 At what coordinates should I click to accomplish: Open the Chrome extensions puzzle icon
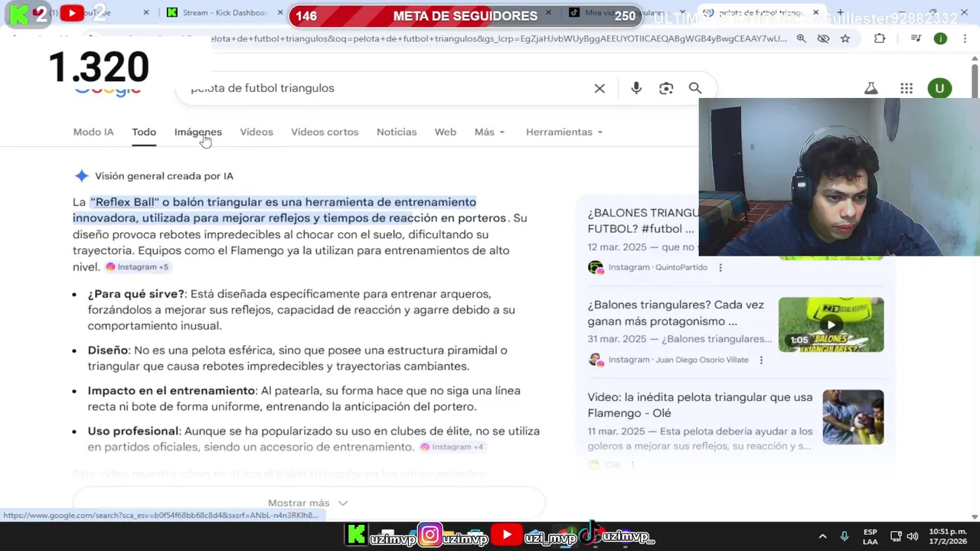(x=880, y=38)
